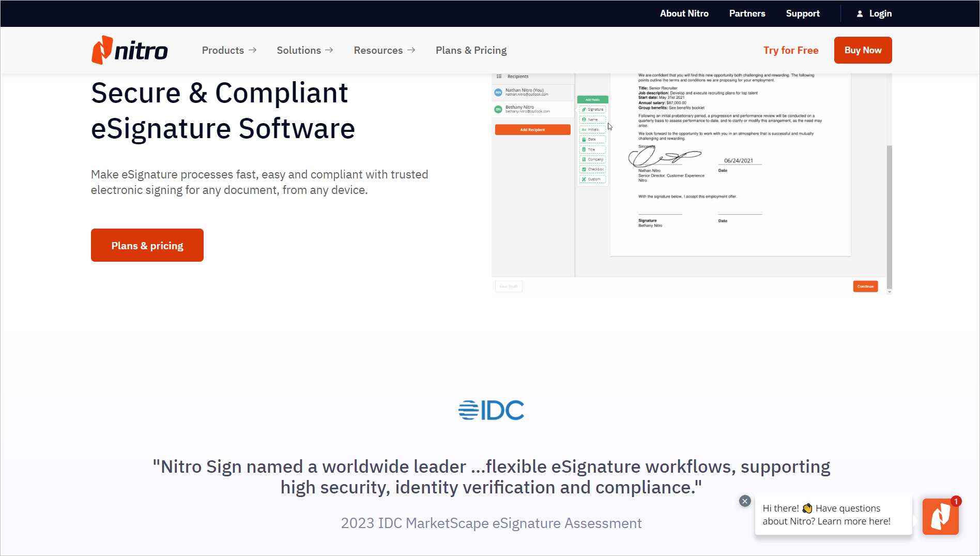Click the Login link

880,13
